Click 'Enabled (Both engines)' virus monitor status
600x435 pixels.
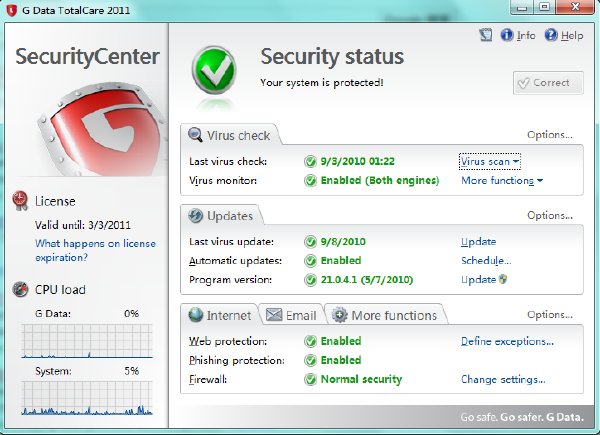pos(380,180)
